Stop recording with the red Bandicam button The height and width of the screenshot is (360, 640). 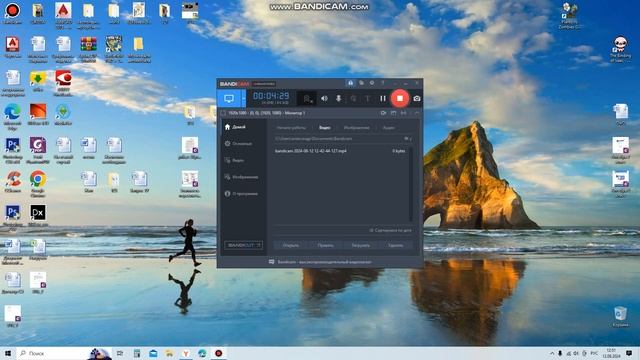tap(400, 98)
